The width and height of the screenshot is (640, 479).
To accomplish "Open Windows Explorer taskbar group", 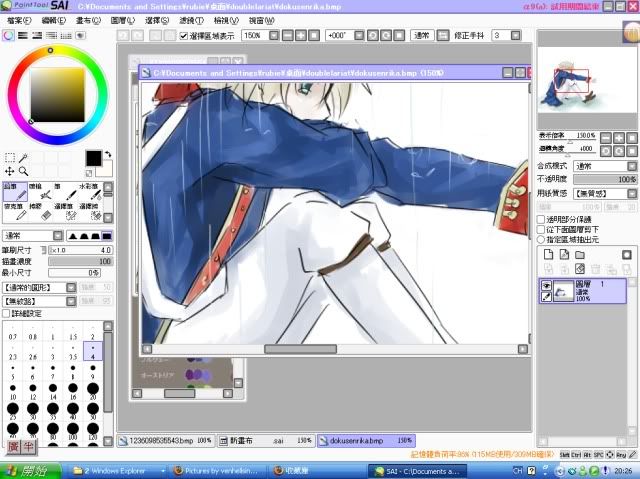I will tap(118, 471).
